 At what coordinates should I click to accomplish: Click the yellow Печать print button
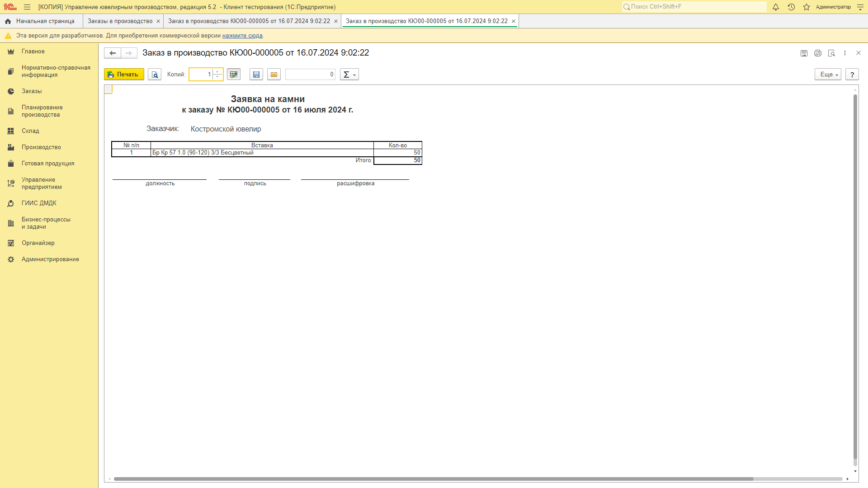click(124, 75)
